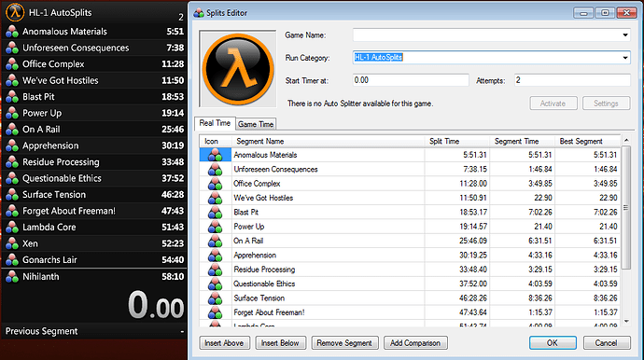
Task: Select the icon cell of Residue Processing in the editor
Action: [216, 270]
